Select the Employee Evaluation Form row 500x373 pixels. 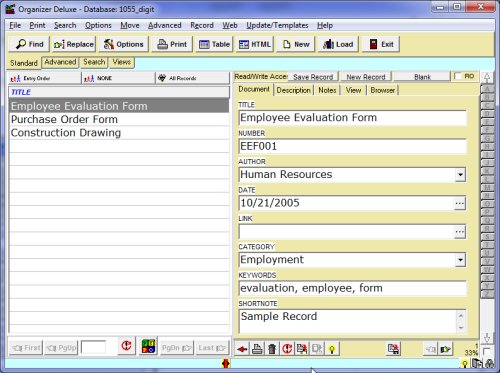119,106
